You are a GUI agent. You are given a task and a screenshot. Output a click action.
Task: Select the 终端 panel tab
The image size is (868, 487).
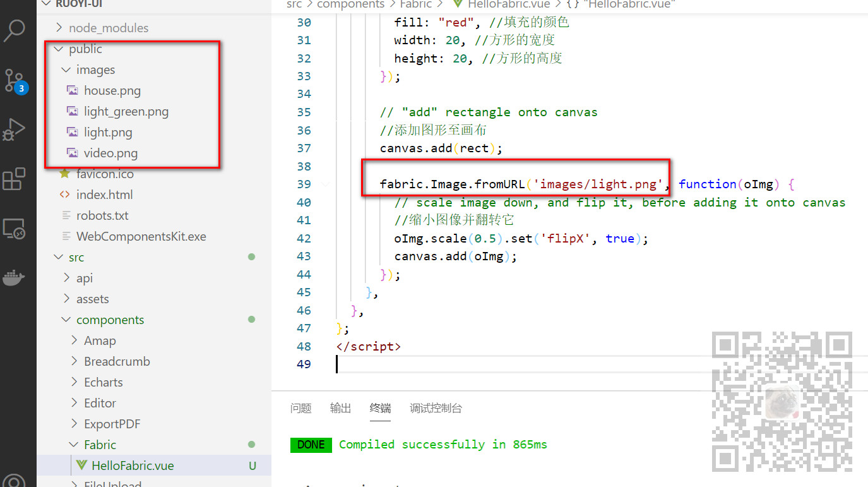click(380, 408)
